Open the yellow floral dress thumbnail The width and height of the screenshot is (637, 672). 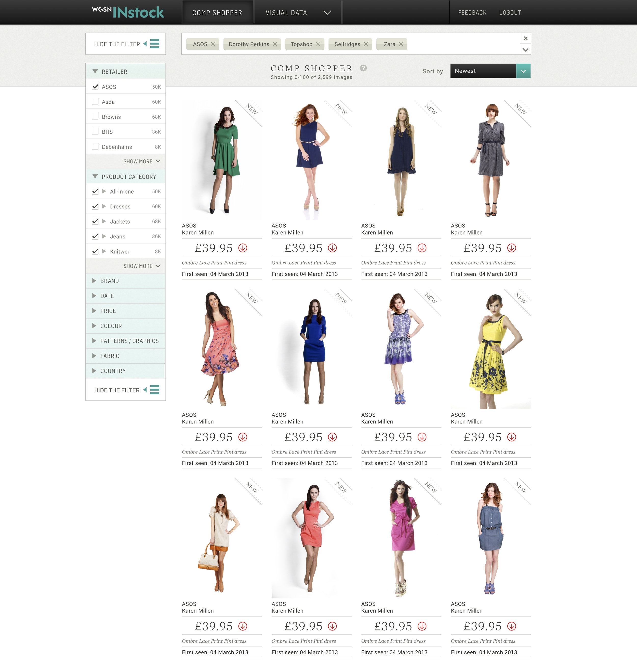[x=491, y=349]
